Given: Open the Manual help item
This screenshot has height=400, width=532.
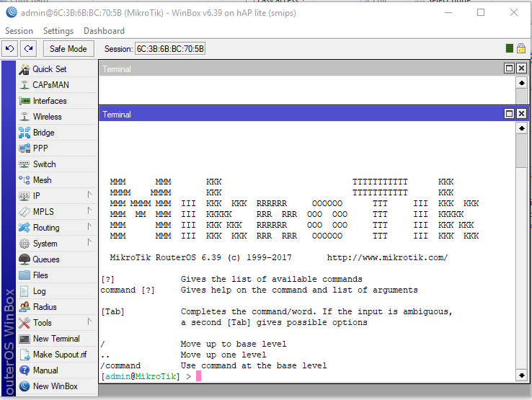Looking at the screenshot, I should [57, 370].
